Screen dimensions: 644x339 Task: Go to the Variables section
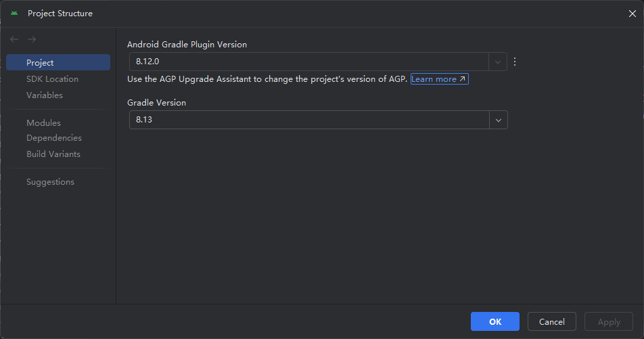(45, 95)
